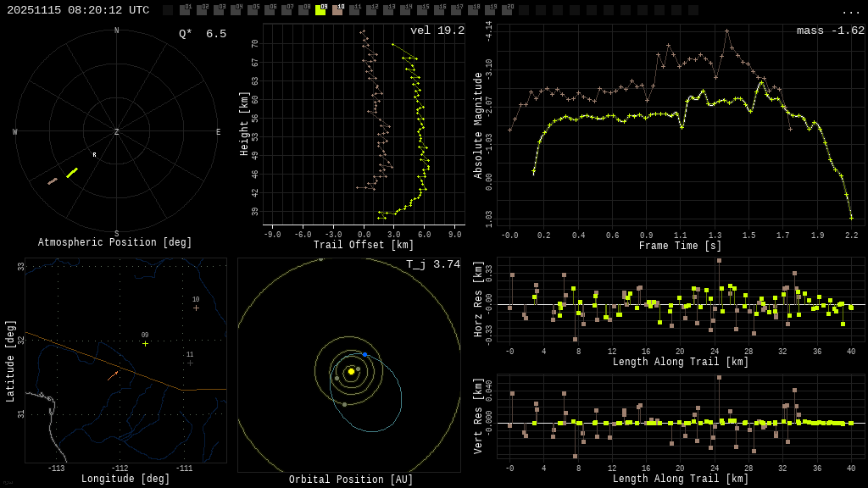Click the meteor track arrow on map

(113, 374)
